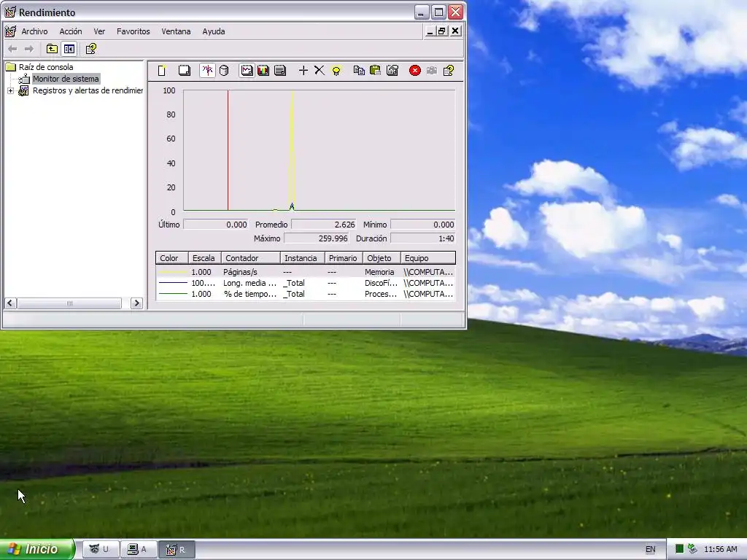Click tree pane scrollbar left arrow
Image resolution: width=747 pixels, height=560 pixels.
click(x=10, y=303)
